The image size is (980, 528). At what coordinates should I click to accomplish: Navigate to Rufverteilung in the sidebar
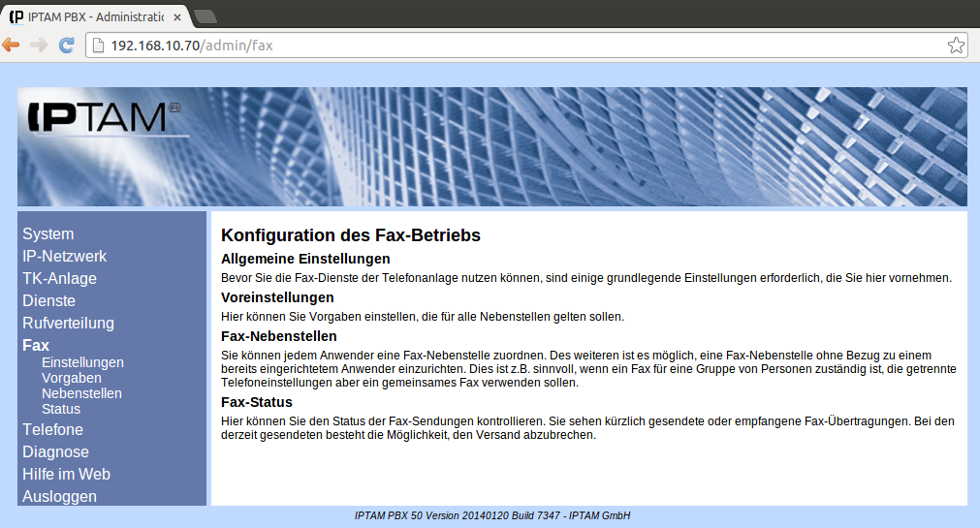[69, 323]
